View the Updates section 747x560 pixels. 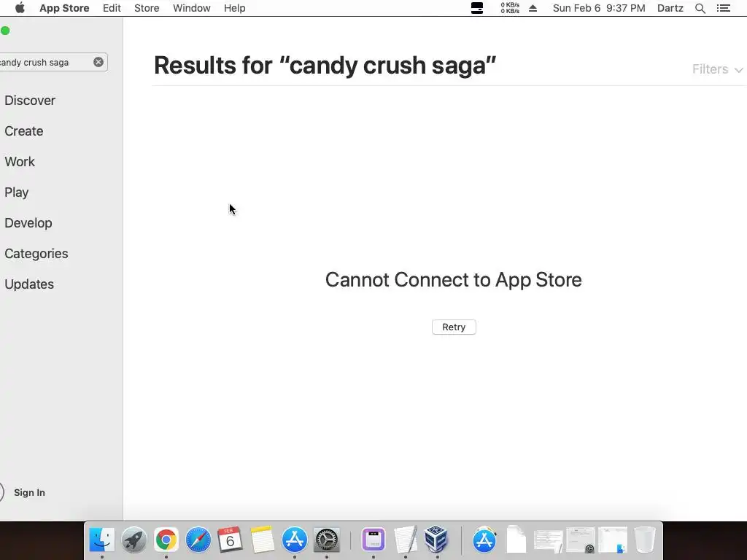pyautogui.click(x=29, y=284)
